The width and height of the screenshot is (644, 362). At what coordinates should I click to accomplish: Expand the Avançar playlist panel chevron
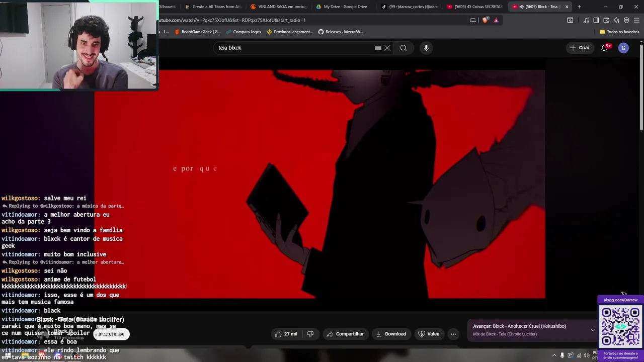coord(593,330)
